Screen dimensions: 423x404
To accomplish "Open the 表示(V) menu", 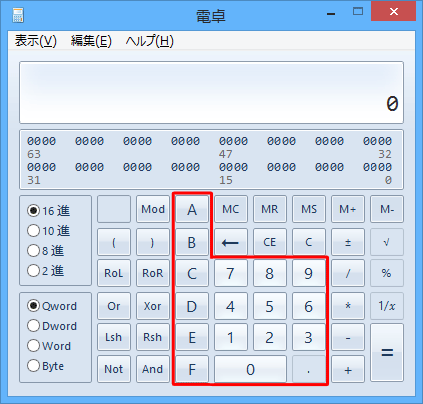I will pyautogui.click(x=36, y=41).
